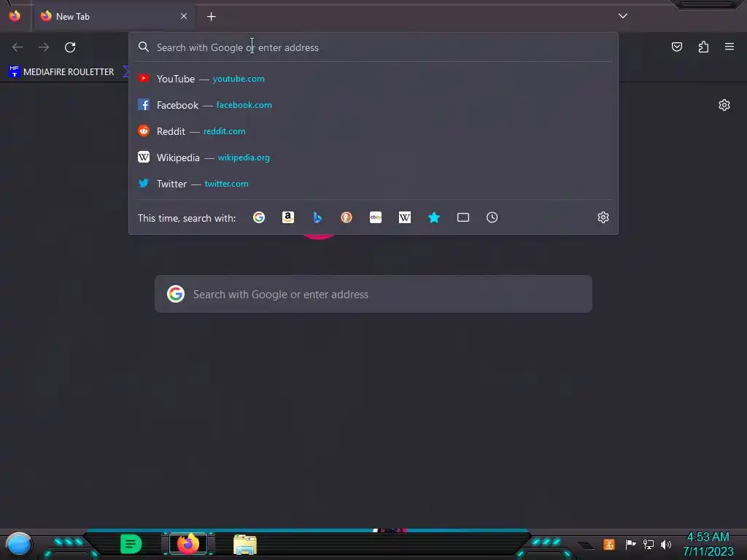The height and width of the screenshot is (560, 747).
Task: Open the green notes app in taskbar
Action: point(131,544)
